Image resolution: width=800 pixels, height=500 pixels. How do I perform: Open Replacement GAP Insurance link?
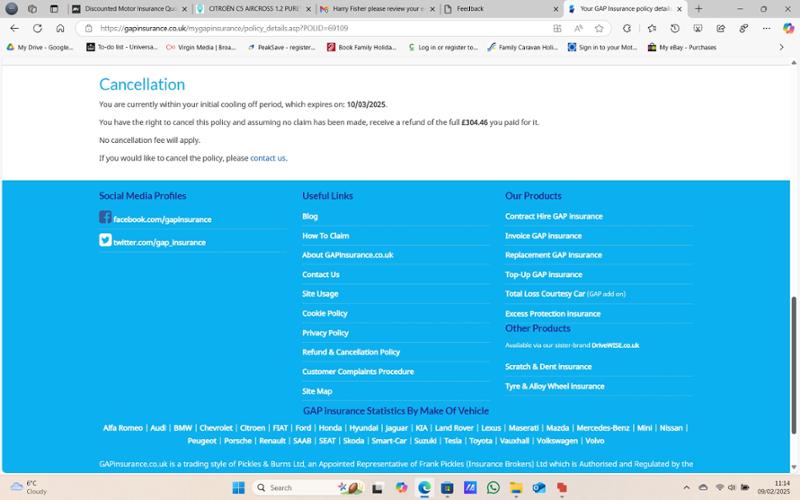(x=554, y=255)
